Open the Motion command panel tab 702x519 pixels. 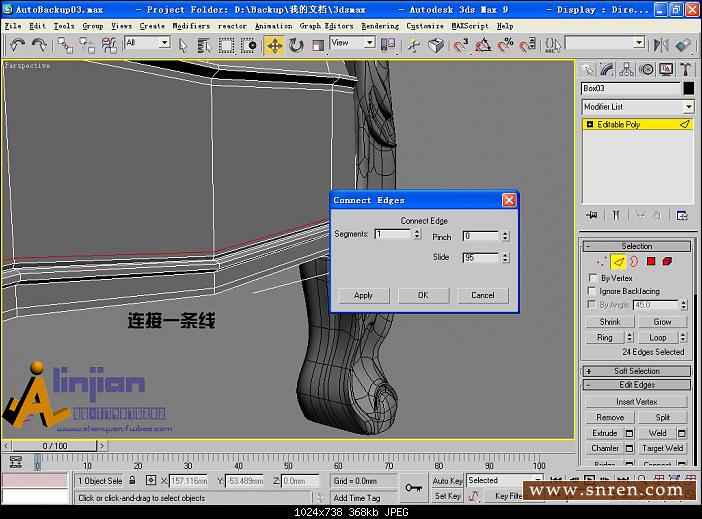(x=646, y=69)
